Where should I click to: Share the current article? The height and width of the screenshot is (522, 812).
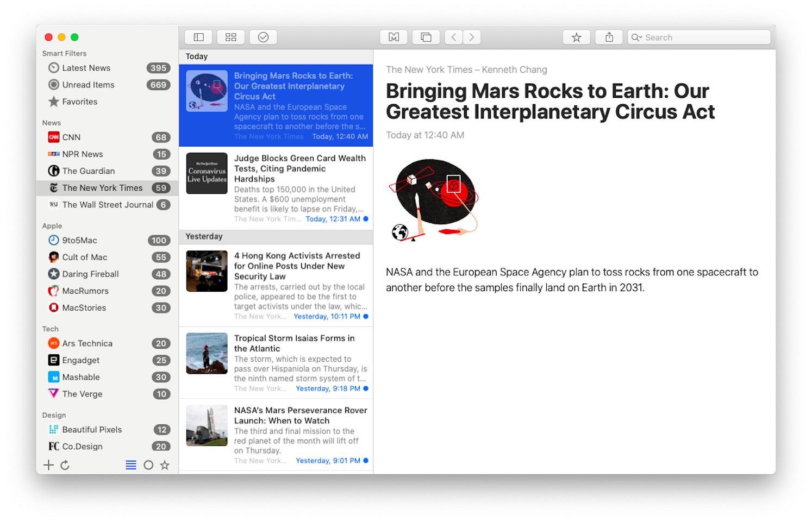609,37
